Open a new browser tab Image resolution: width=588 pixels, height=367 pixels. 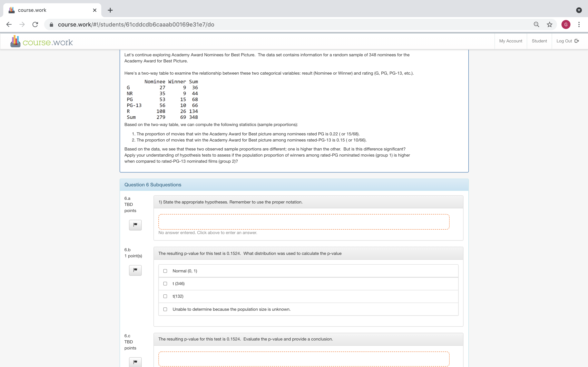(110, 10)
